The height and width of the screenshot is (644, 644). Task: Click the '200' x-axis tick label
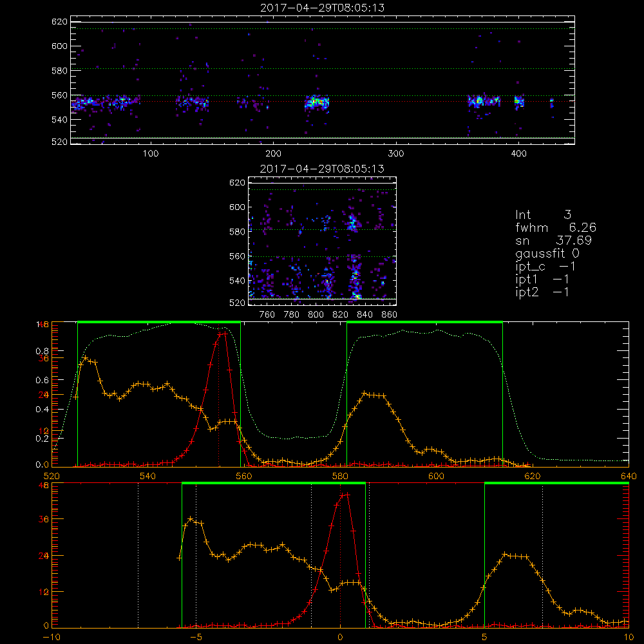(x=273, y=154)
